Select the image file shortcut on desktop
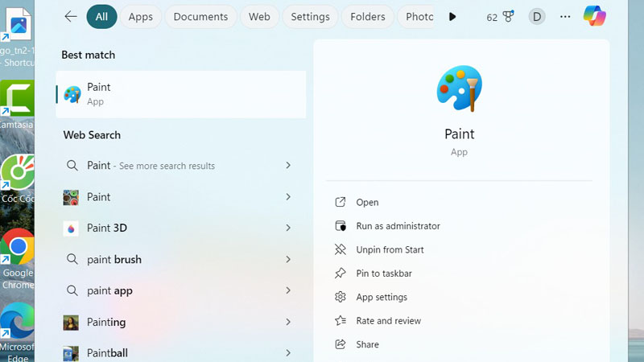This screenshot has height=362, width=644. [x=17, y=37]
